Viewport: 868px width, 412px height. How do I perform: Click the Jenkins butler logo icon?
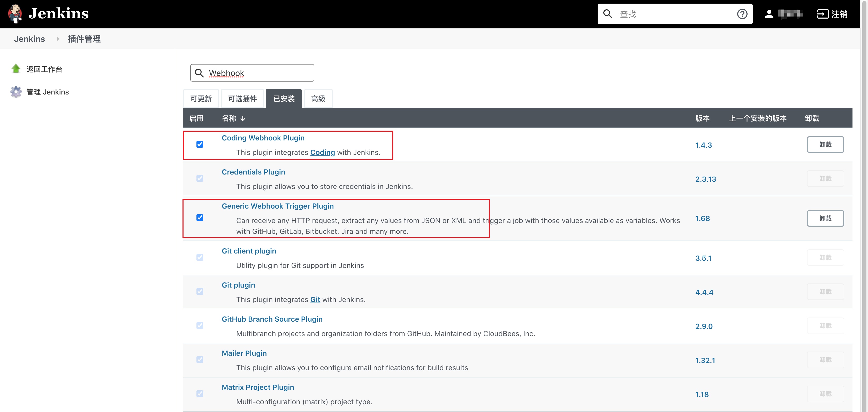point(15,13)
